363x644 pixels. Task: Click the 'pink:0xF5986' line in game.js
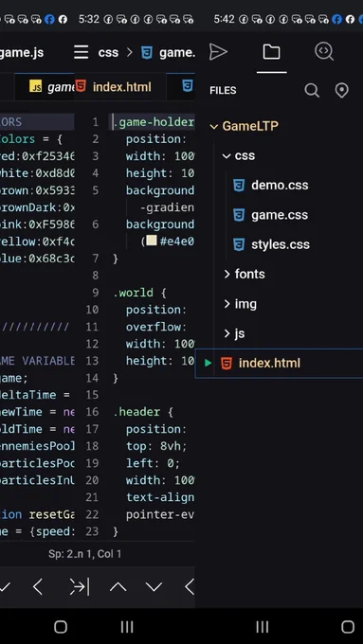point(37,224)
